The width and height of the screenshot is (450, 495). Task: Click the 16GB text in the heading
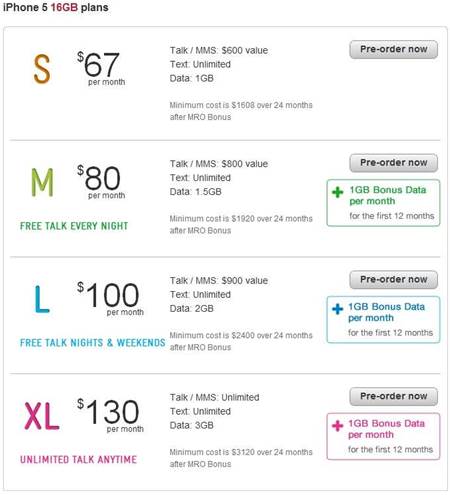(64, 7)
